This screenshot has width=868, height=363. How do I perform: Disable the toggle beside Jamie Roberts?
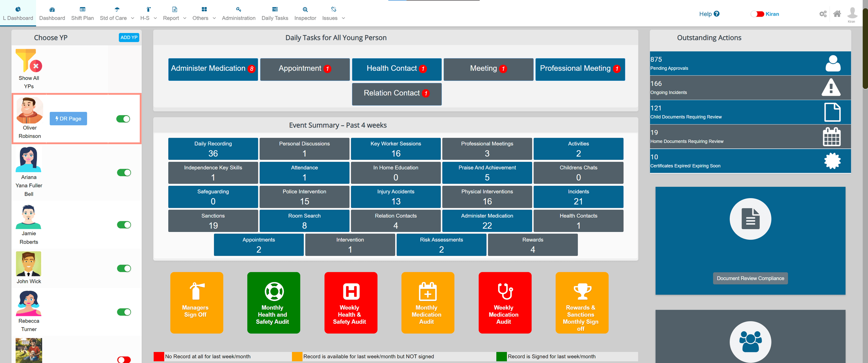click(124, 225)
